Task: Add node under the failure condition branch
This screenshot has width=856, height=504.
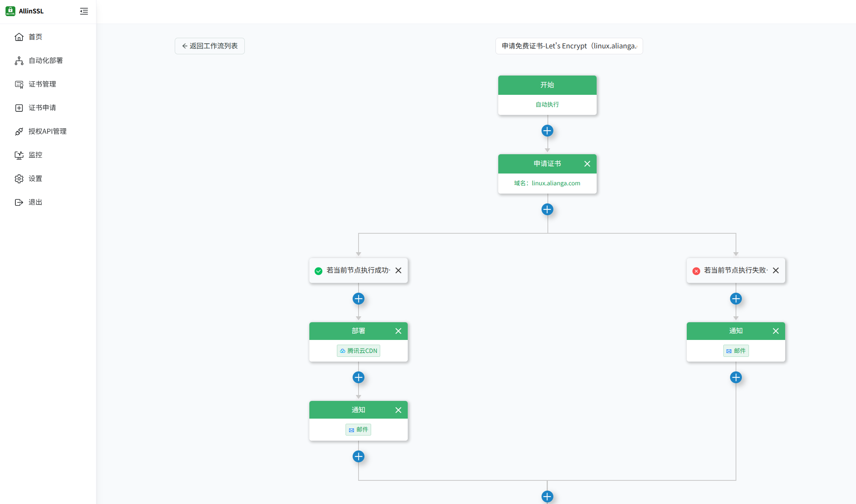Action: [x=736, y=299]
